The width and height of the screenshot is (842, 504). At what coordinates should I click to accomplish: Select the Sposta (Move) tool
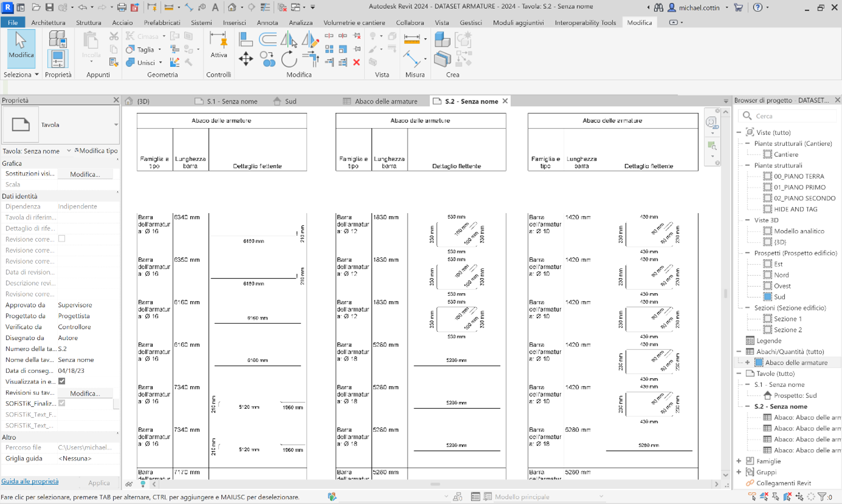(x=245, y=58)
